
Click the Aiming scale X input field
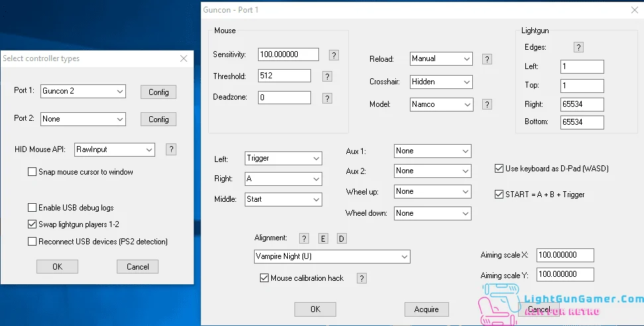tap(565, 255)
